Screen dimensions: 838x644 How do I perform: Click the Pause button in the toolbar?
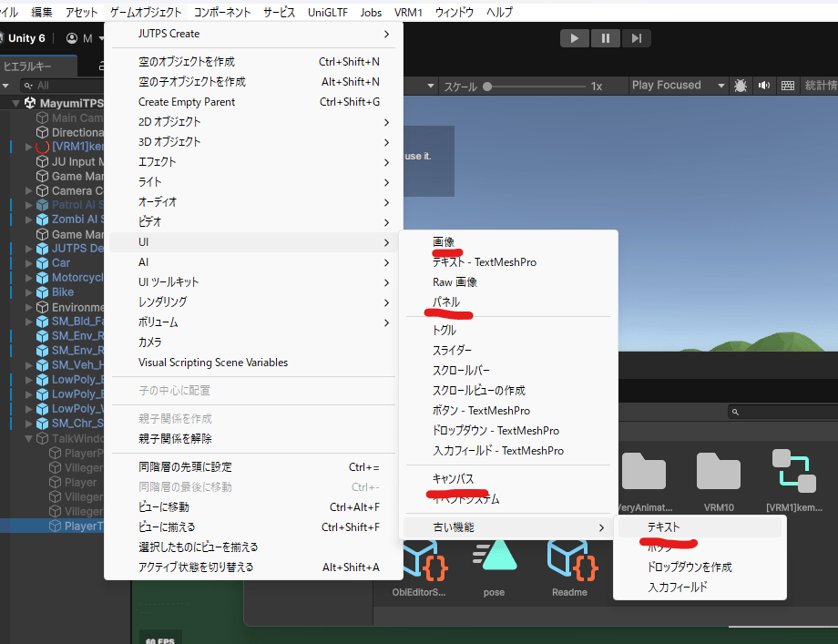click(605, 37)
